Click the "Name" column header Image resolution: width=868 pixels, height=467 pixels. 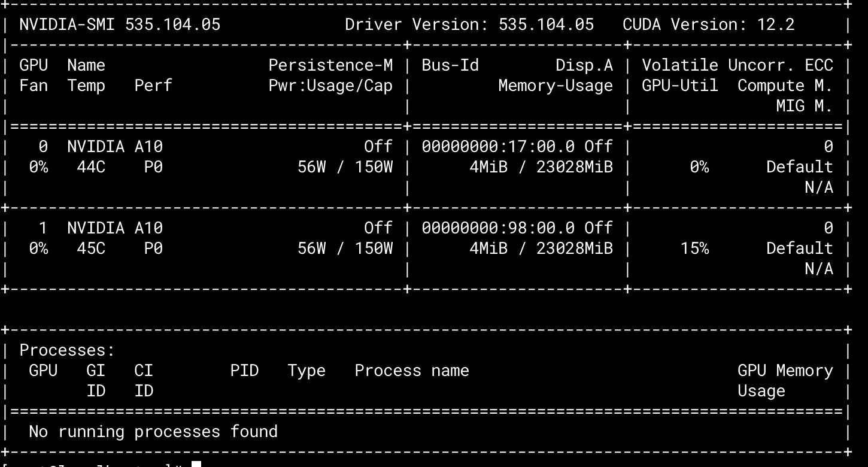click(86, 65)
